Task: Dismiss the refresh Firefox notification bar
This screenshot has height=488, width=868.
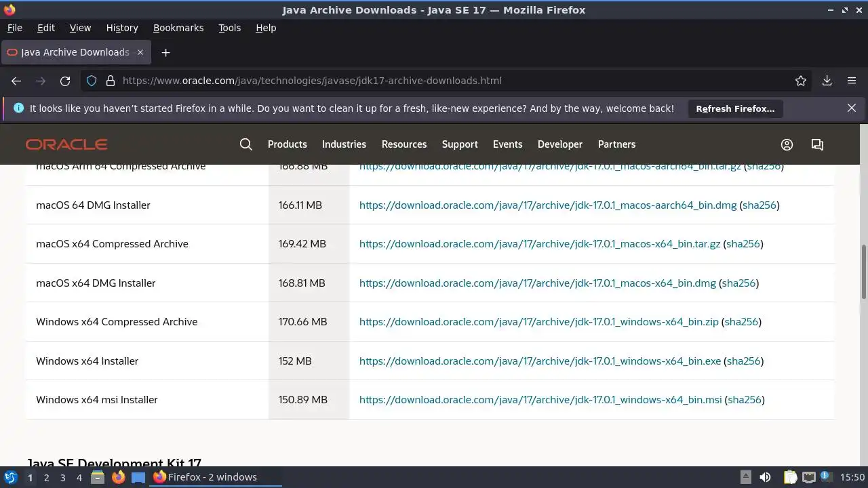Action: point(852,108)
